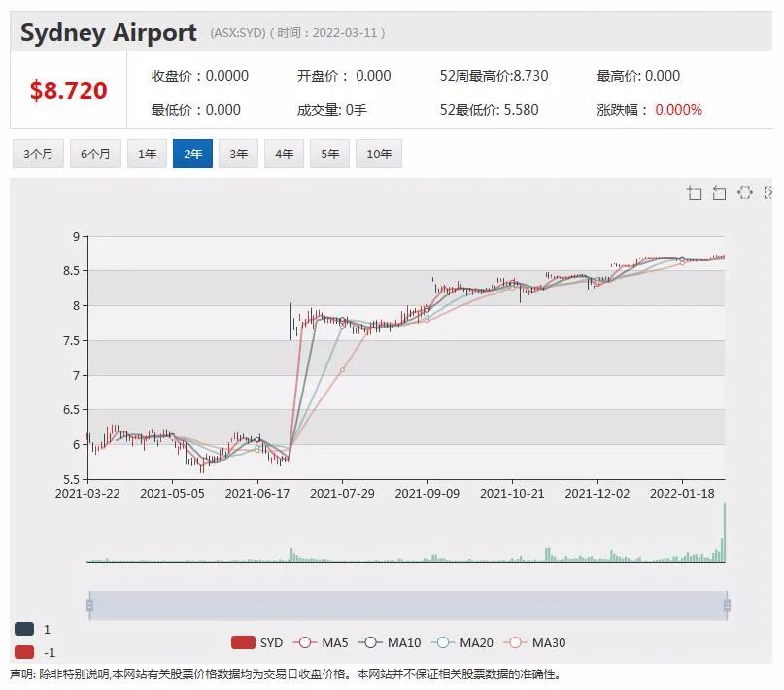Screen dimensions: 784x690
Task: Click the 2021-09-09 x-axis date label
Action: (x=427, y=493)
